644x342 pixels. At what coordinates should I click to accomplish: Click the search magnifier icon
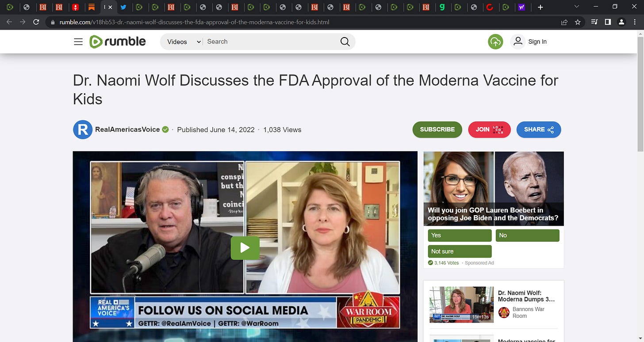click(345, 42)
